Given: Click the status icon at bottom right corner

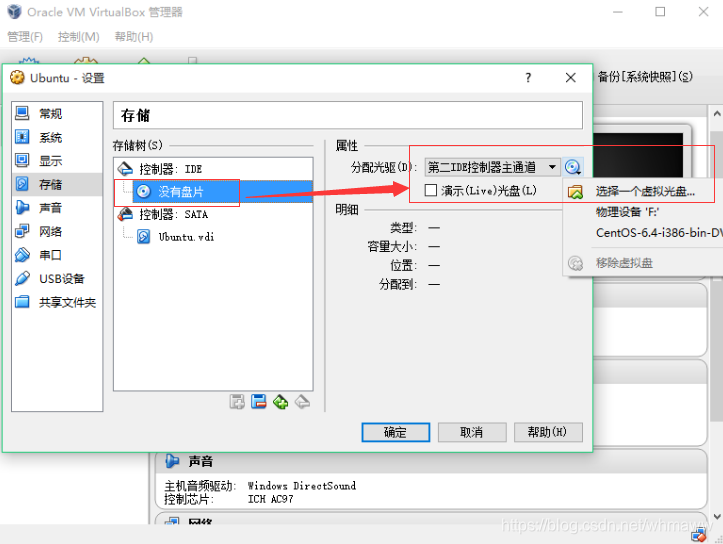Looking at the screenshot, I should pyautogui.click(x=698, y=535).
